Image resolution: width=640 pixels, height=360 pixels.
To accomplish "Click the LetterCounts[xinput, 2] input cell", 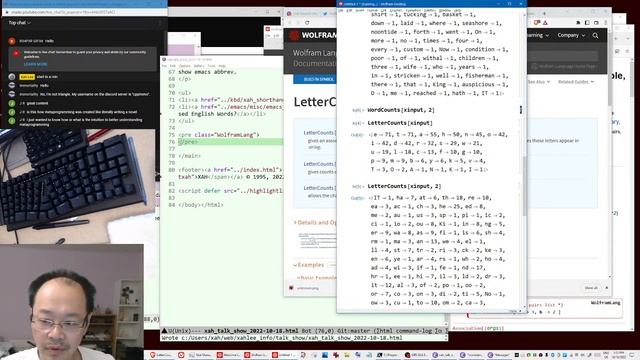I will (x=404, y=186).
